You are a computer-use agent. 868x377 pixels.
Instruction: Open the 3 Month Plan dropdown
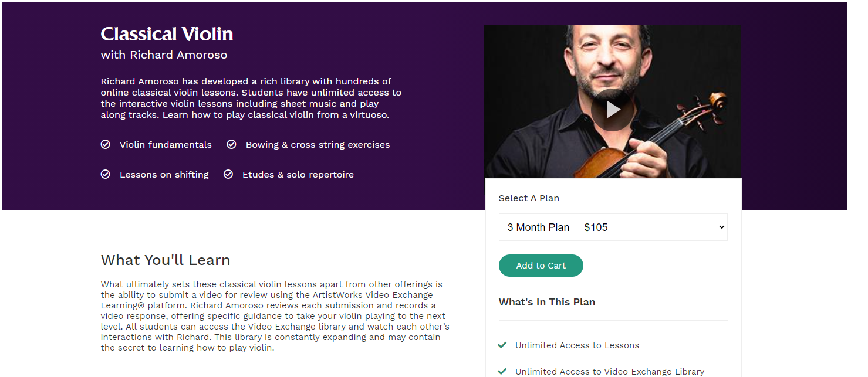pos(612,227)
